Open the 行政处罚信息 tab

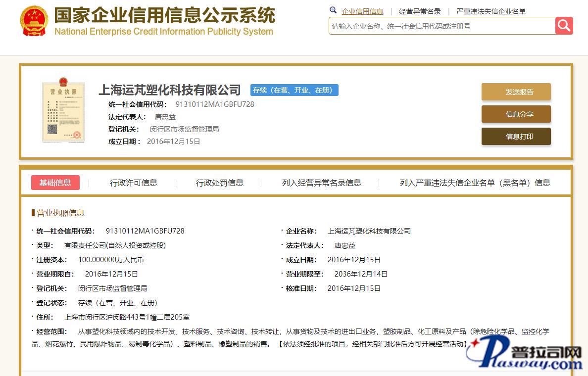[220, 183]
